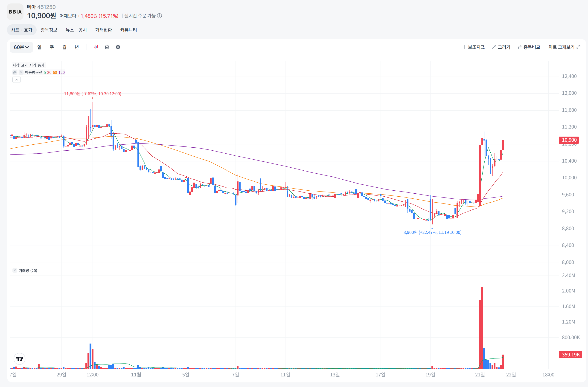The height and width of the screenshot is (387, 588).
Task: Click the trash can delete icon
Action: [x=107, y=47]
